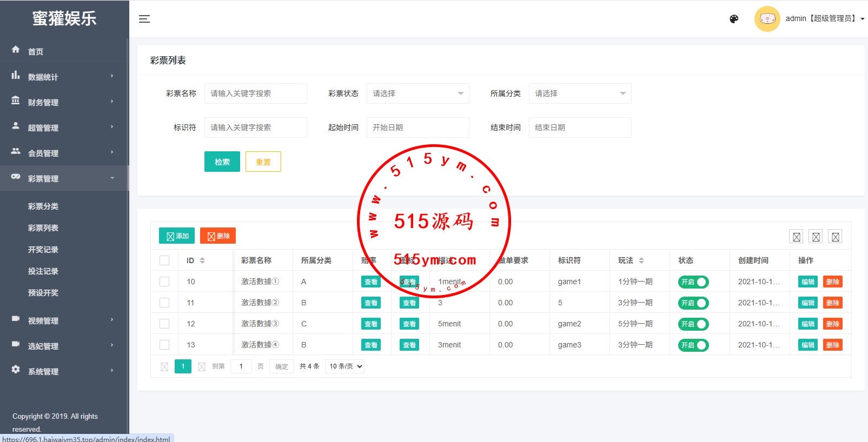Click the green 检索 search button
Viewport: 868px width, 442px height.
point(222,162)
